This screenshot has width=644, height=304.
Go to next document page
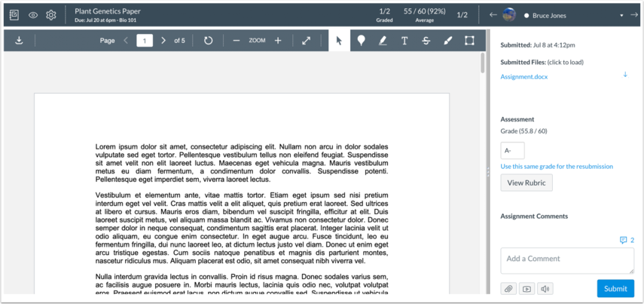point(163,41)
